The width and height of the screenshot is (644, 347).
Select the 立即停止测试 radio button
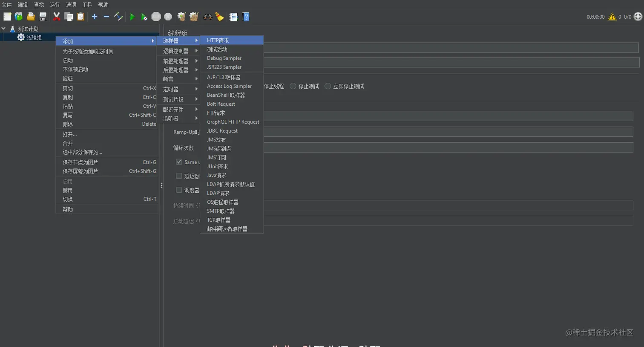tap(328, 86)
